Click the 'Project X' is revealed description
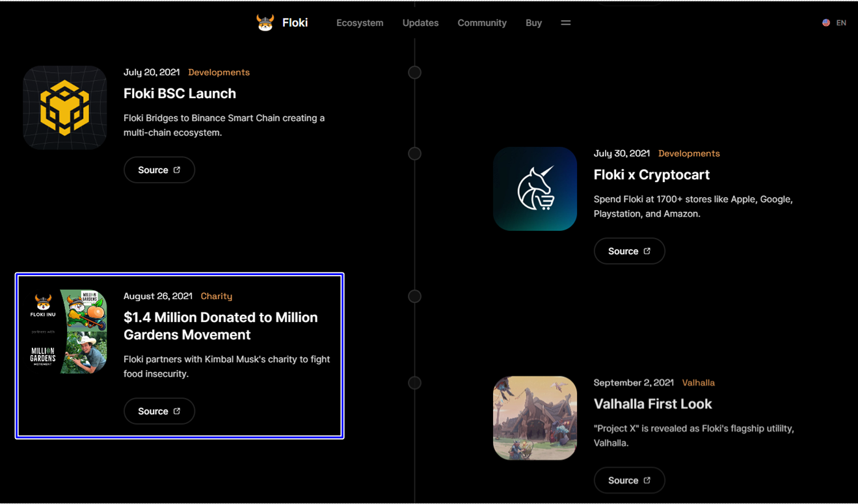Image resolution: width=858 pixels, height=504 pixels. click(x=694, y=436)
